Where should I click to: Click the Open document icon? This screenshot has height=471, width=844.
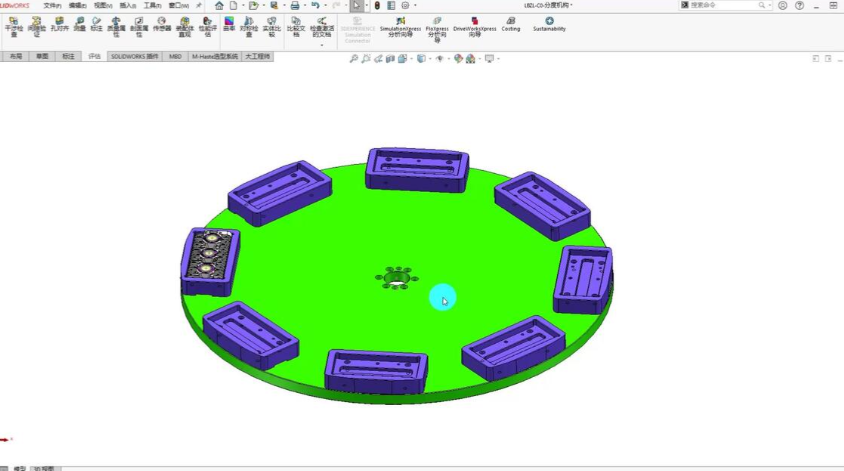point(252,5)
